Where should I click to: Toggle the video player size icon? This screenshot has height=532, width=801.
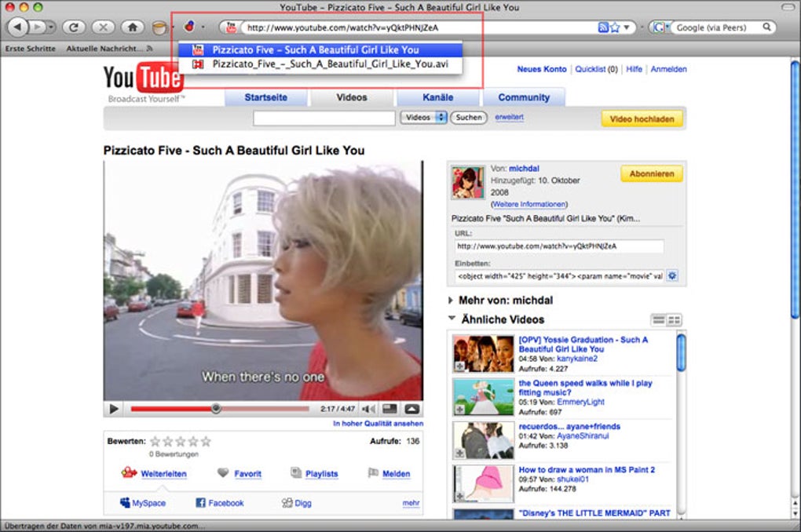tap(390, 409)
